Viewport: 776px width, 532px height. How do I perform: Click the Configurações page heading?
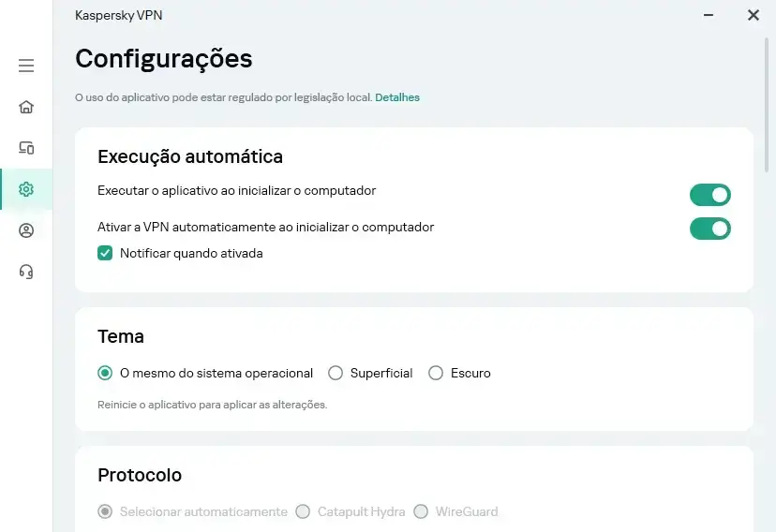click(164, 59)
